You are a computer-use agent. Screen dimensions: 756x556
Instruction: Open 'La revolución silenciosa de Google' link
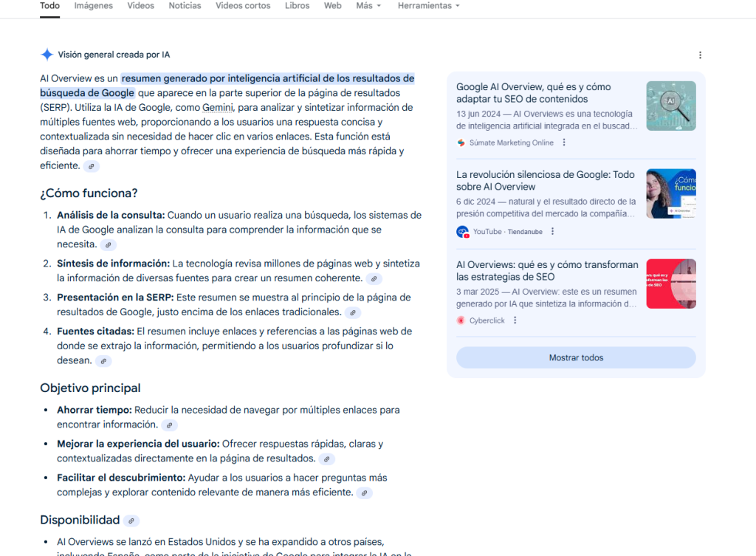(546, 180)
